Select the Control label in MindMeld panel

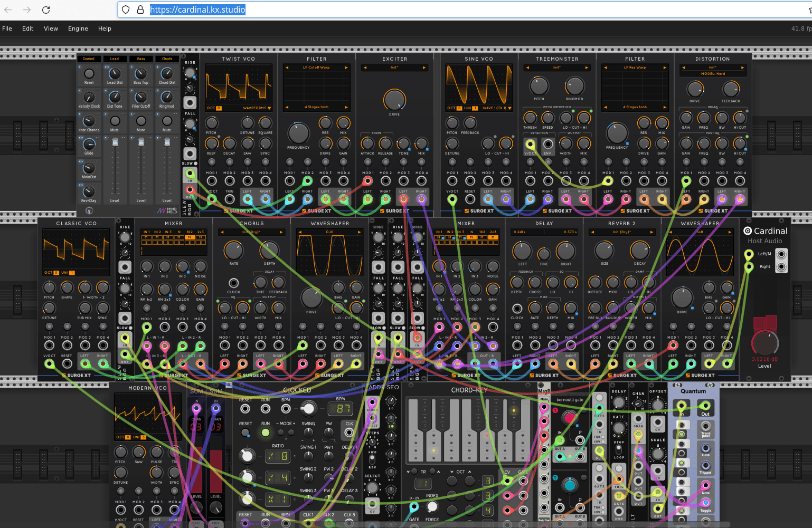89,59
